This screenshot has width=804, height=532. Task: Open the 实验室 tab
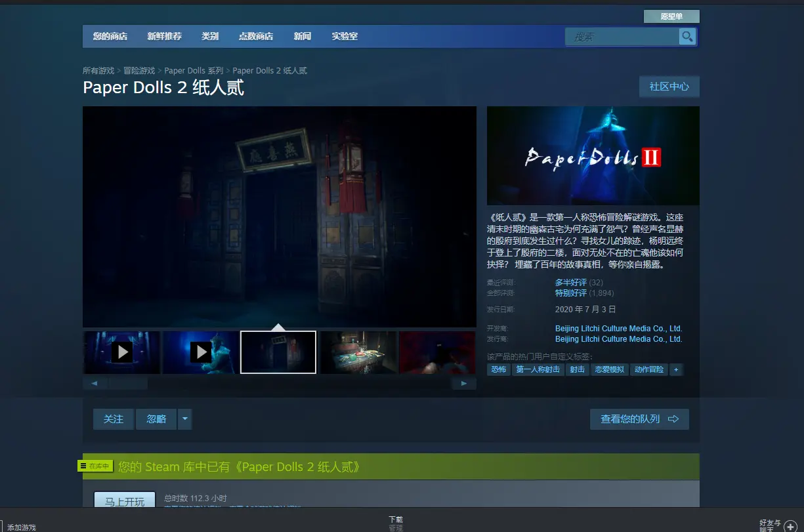click(345, 37)
